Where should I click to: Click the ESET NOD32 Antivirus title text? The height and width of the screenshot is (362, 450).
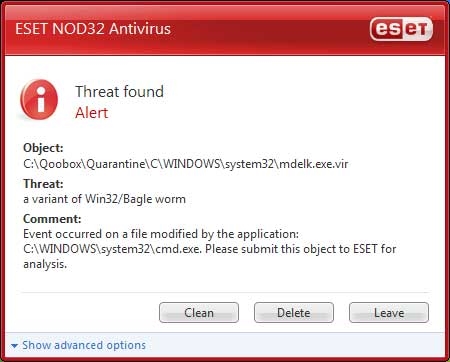click(93, 29)
